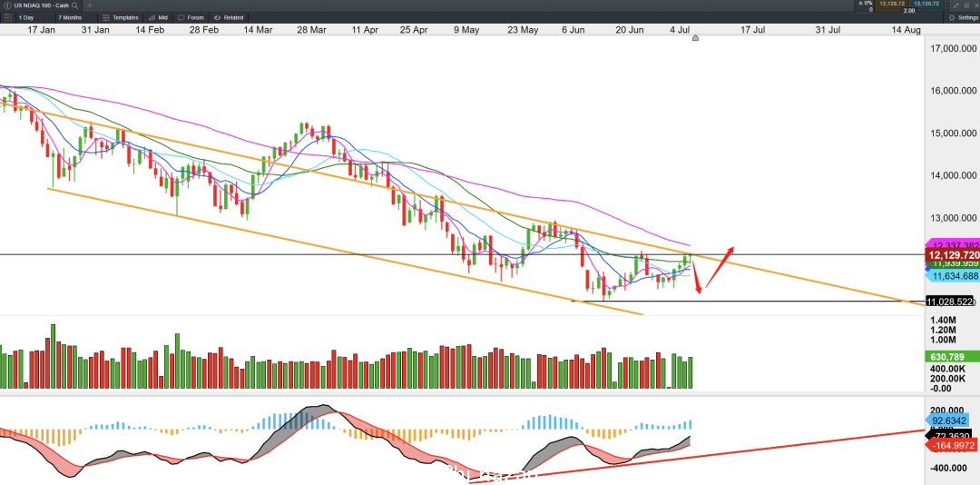Toggle the Related instruments view
Viewport: 980px width, 485px height.
tap(229, 17)
